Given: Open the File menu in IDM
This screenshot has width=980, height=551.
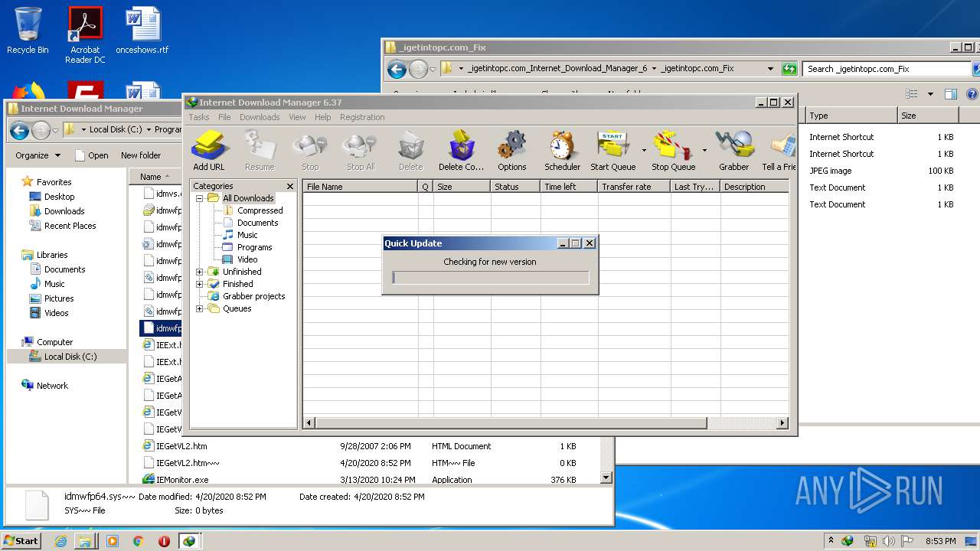Looking at the screenshot, I should click(224, 117).
